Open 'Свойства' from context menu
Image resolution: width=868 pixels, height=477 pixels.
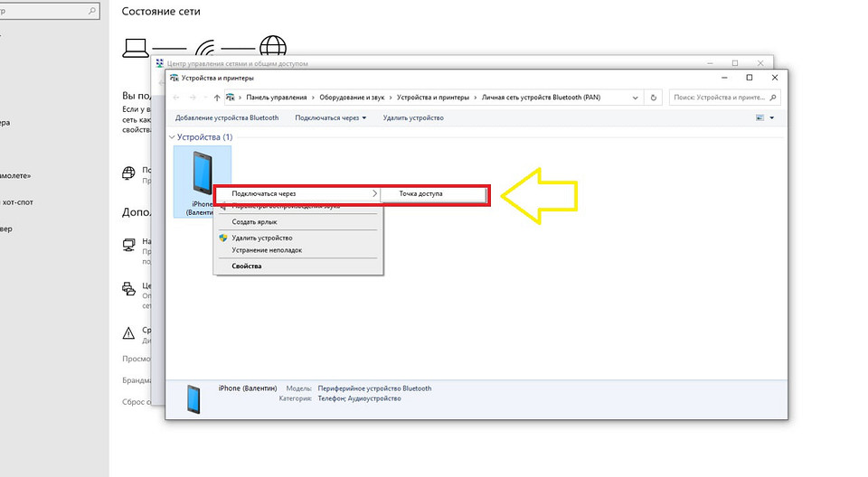[246, 267]
